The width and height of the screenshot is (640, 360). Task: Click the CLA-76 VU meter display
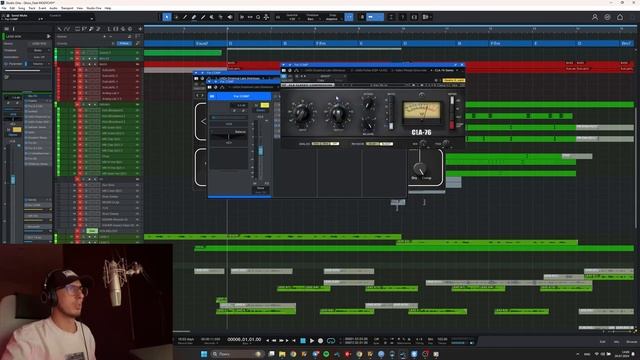[422, 112]
